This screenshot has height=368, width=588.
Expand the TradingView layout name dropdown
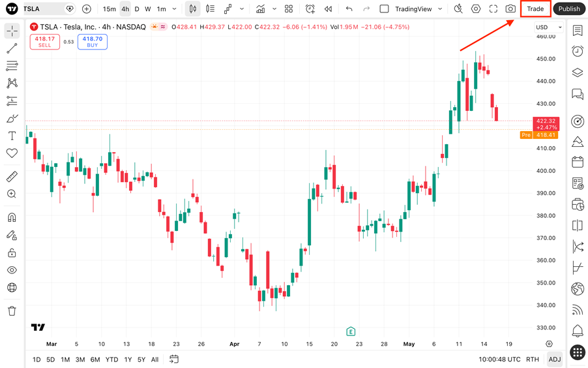440,8
